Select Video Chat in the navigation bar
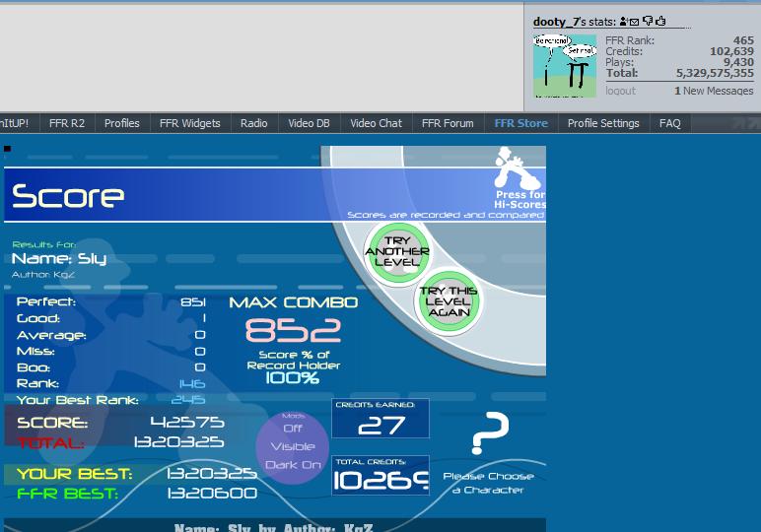 click(x=377, y=123)
